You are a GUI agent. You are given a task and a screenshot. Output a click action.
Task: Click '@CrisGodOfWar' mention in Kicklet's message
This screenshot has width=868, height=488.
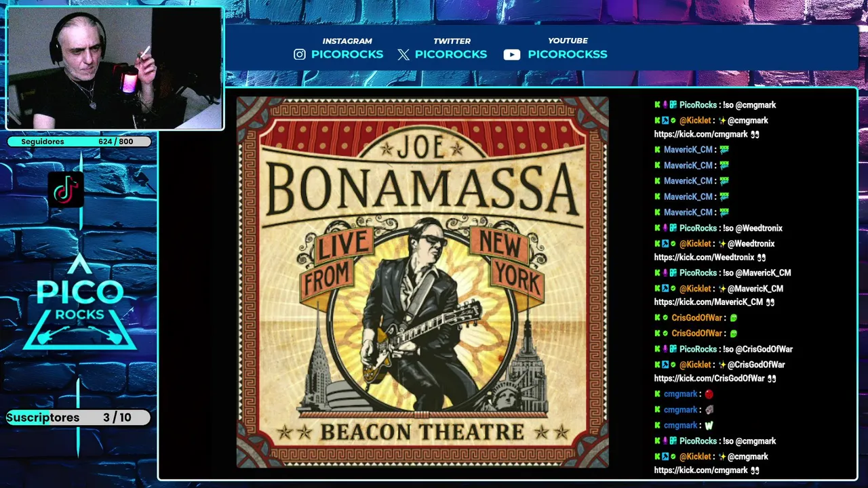click(756, 365)
